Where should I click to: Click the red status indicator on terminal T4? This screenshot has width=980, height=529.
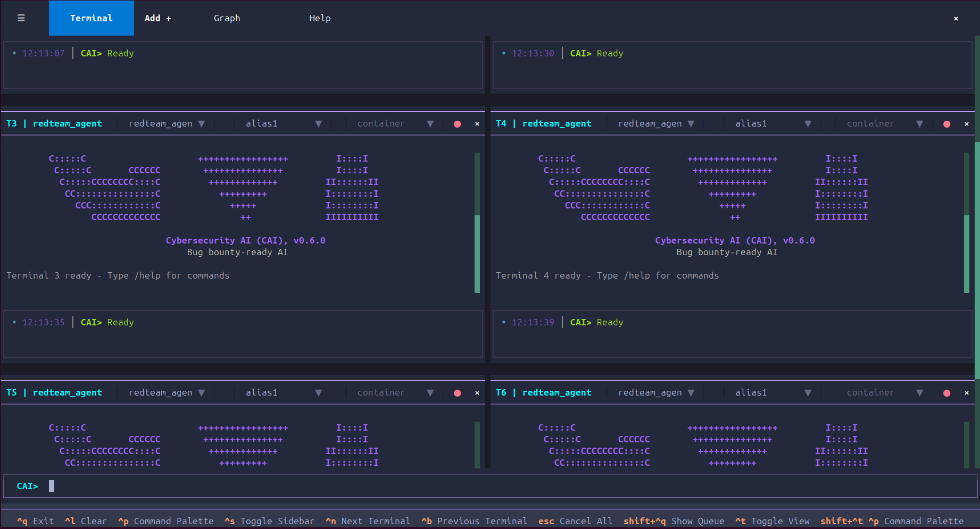(946, 123)
